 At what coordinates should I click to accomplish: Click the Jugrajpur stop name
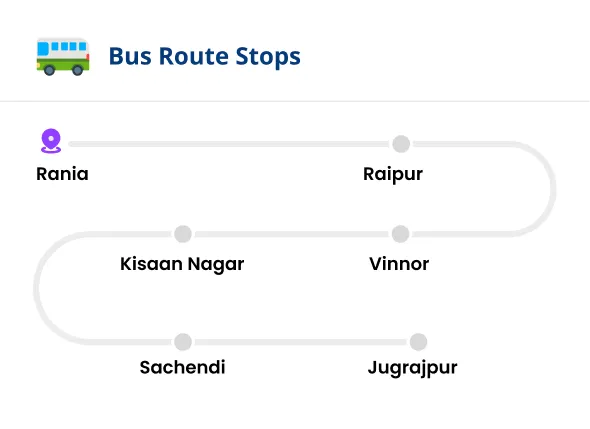click(413, 368)
